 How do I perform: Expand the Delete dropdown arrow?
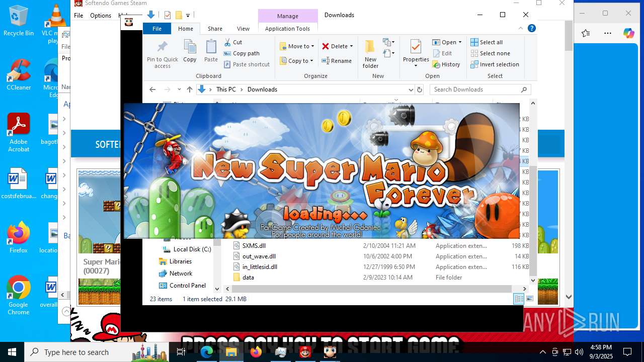pos(351,46)
